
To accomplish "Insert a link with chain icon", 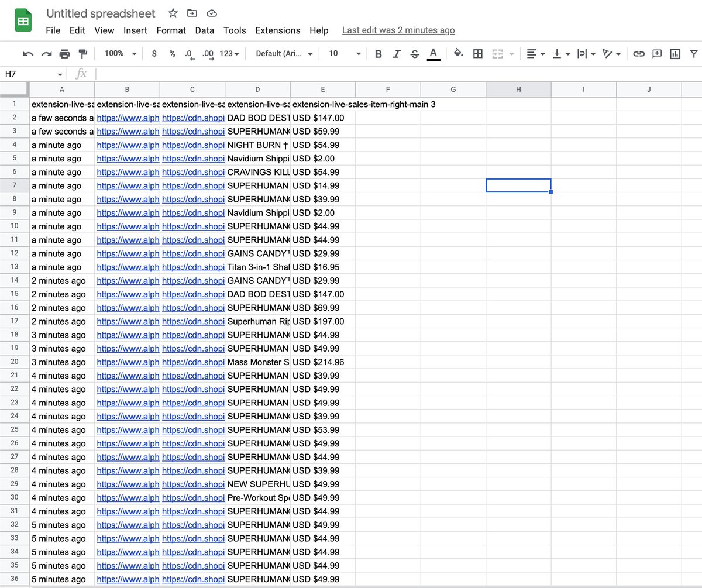I will click(x=639, y=54).
